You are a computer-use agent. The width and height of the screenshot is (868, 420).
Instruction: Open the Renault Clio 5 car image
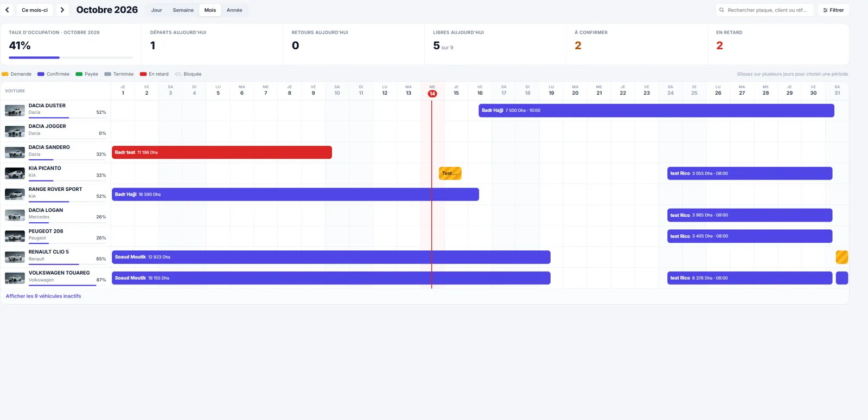(15, 257)
